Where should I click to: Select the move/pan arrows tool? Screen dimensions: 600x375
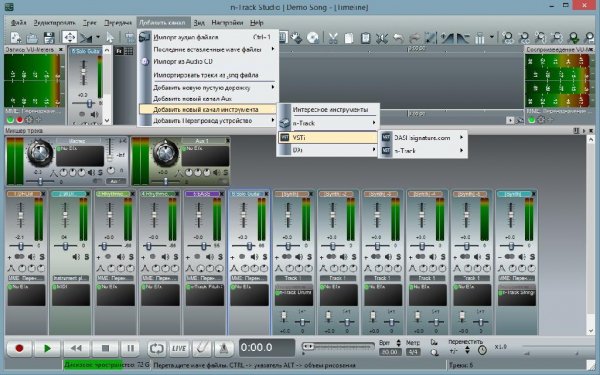click(70, 38)
